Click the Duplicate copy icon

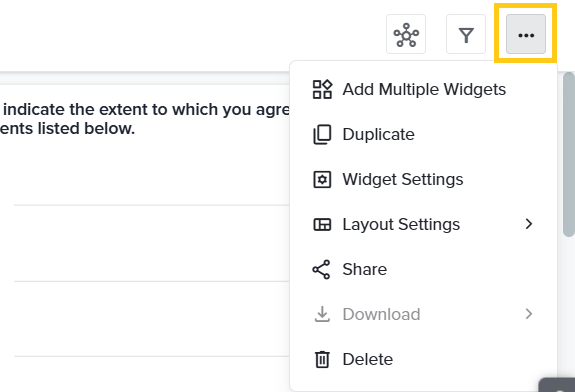point(322,135)
